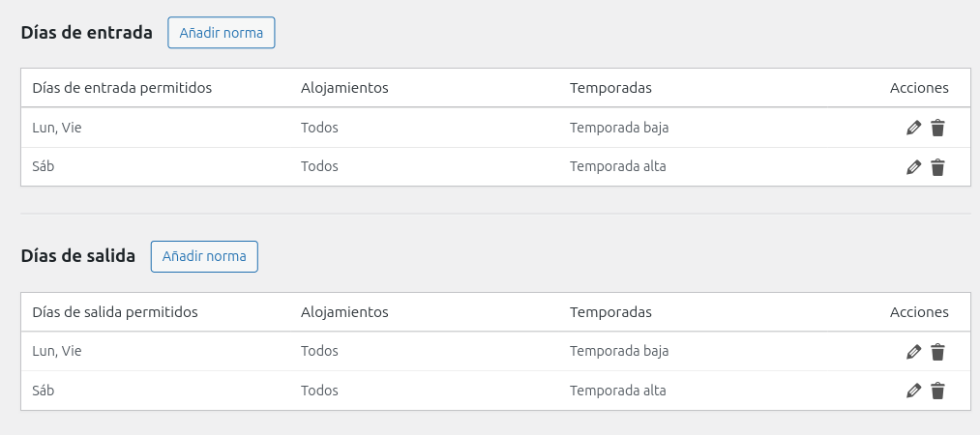Click the Alojamientos header in the entrada table
This screenshot has height=435, width=980.
coord(344,88)
